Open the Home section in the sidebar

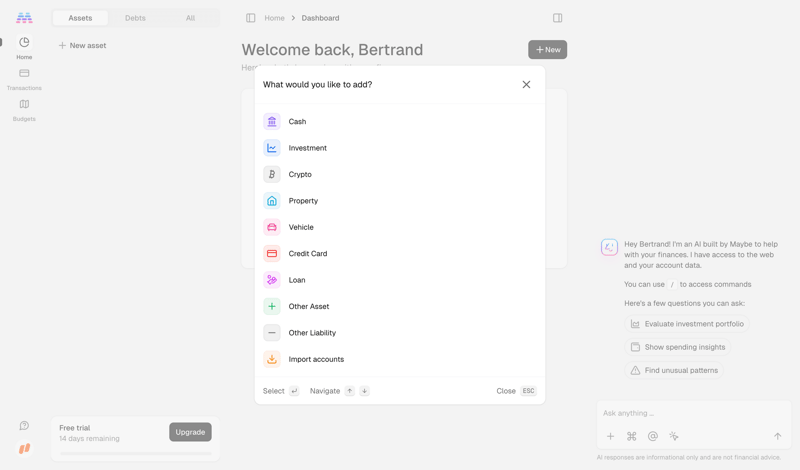click(24, 47)
